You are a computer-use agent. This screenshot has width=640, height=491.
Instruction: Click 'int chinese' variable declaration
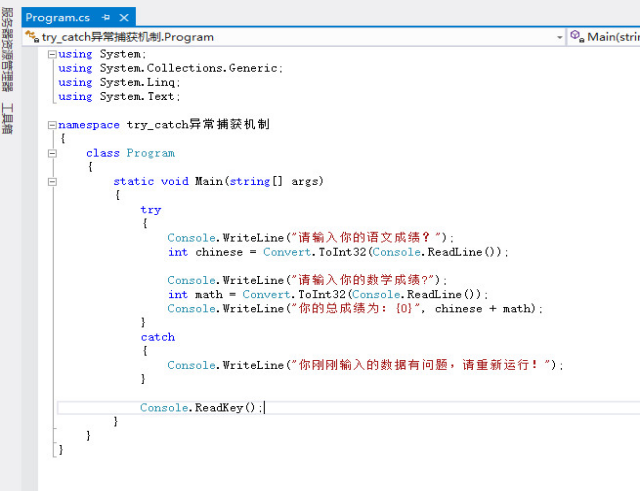(205, 253)
